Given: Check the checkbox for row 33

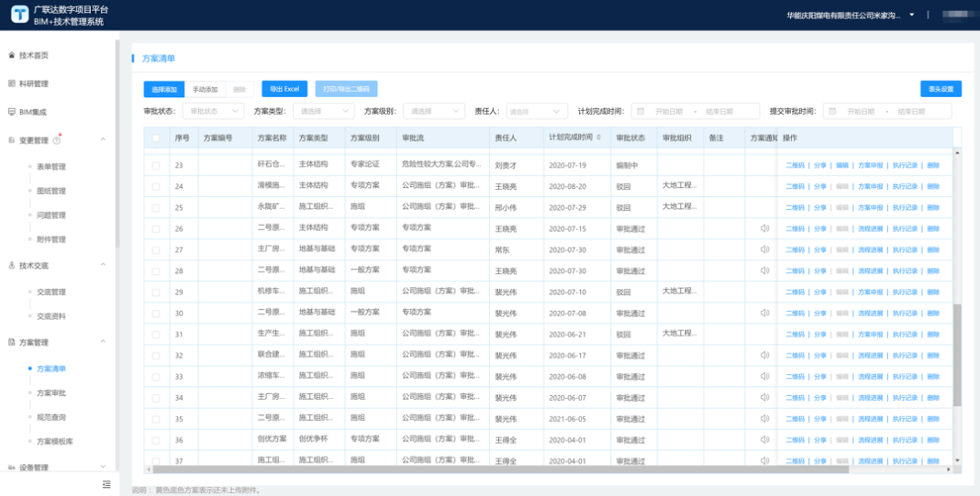Looking at the screenshot, I should (156, 377).
